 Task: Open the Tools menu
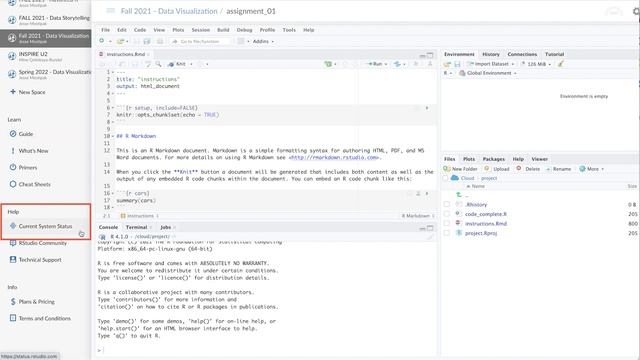pyautogui.click(x=289, y=30)
